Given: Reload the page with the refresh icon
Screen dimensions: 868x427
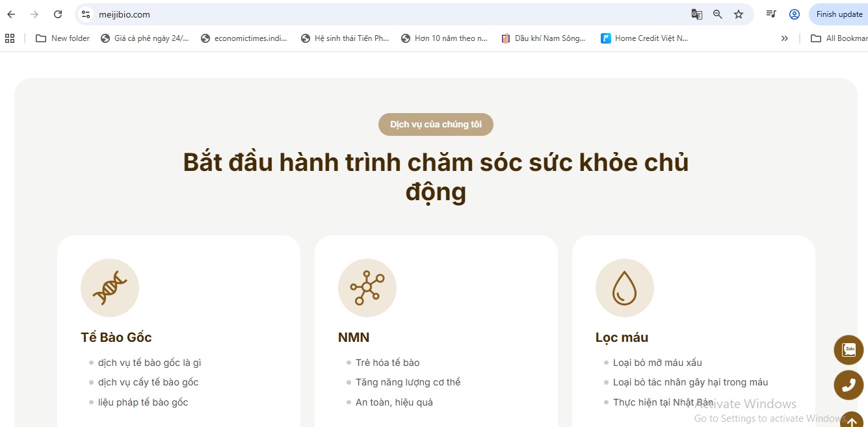Looking at the screenshot, I should pyautogui.click(x=58, y=14).
